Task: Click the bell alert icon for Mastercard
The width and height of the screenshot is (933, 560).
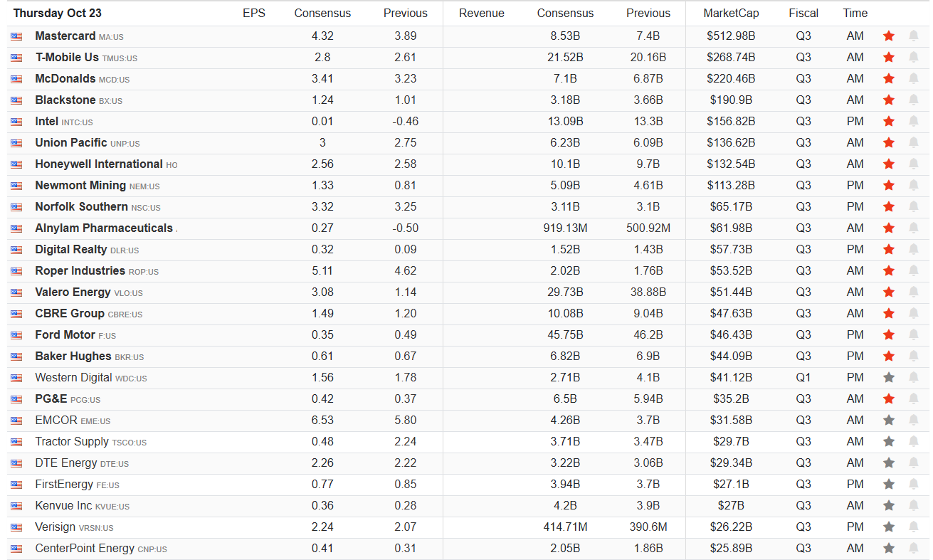Action: pyautogui.click(x=913, y=36)
